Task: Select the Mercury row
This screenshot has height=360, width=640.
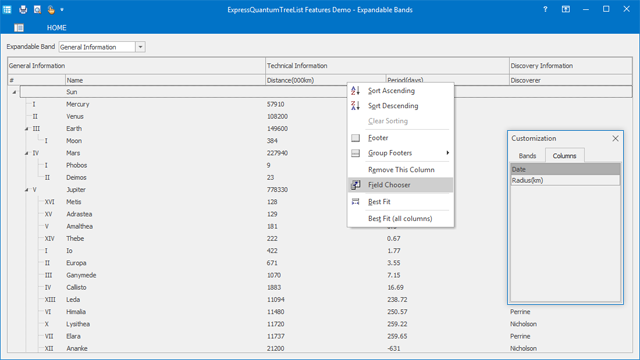Action: click(320, 104)
